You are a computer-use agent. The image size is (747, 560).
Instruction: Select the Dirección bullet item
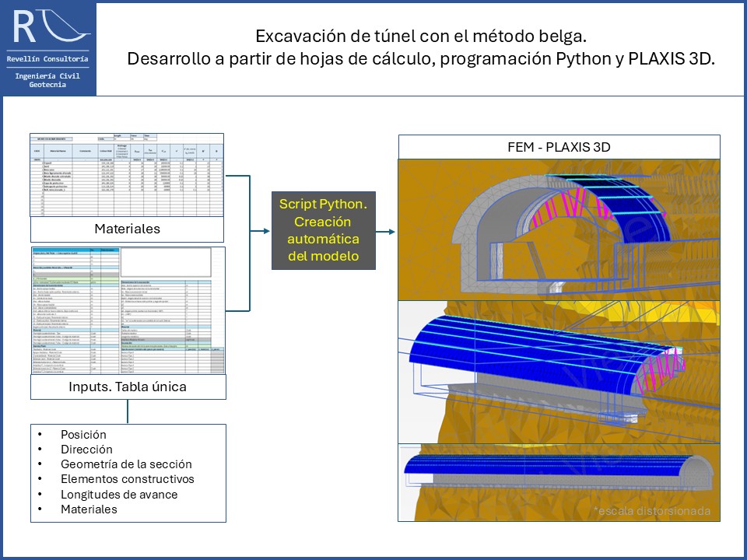[x=86, y=450]
